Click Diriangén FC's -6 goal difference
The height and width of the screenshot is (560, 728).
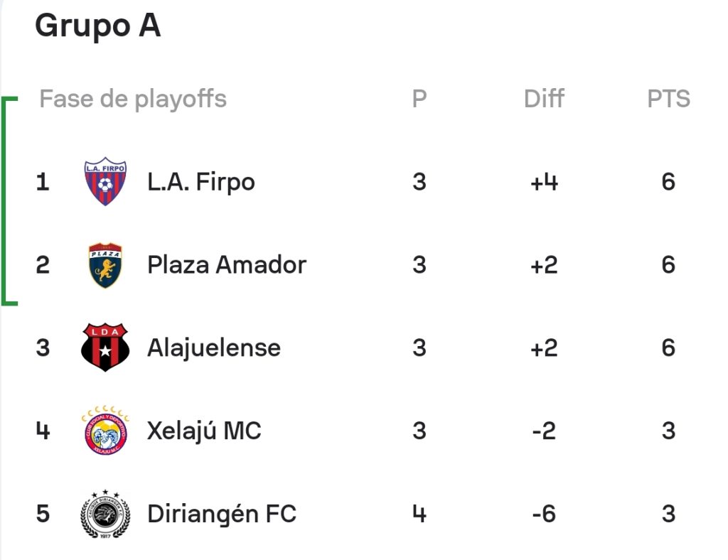click(x=544, y=514)
